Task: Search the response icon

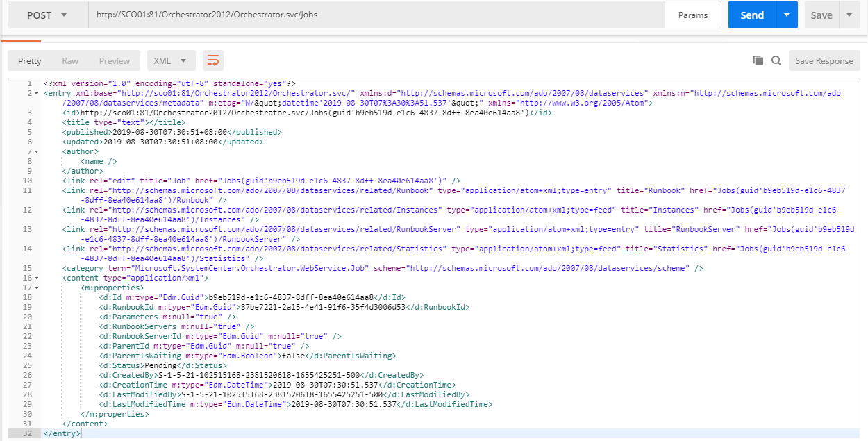Action: (776, 60)
